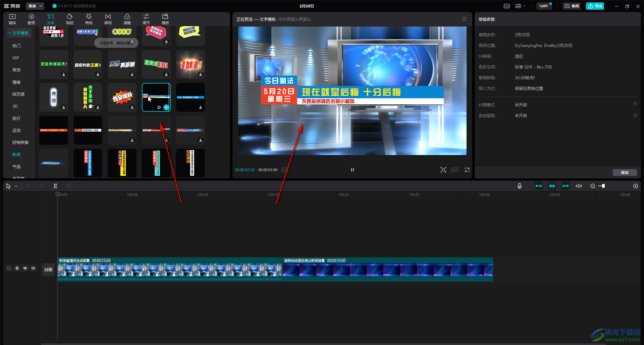The width and height of the screenshot is (644, 345).
Task: Download the 绝密内情曝光 template
Action: pyautogui.click(x=64, y=75)
